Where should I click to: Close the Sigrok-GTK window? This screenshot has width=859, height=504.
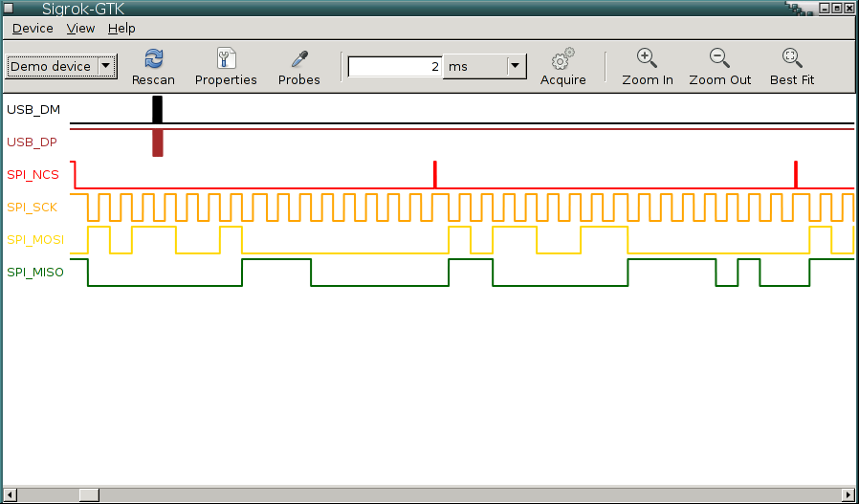(x=849, y=9)
